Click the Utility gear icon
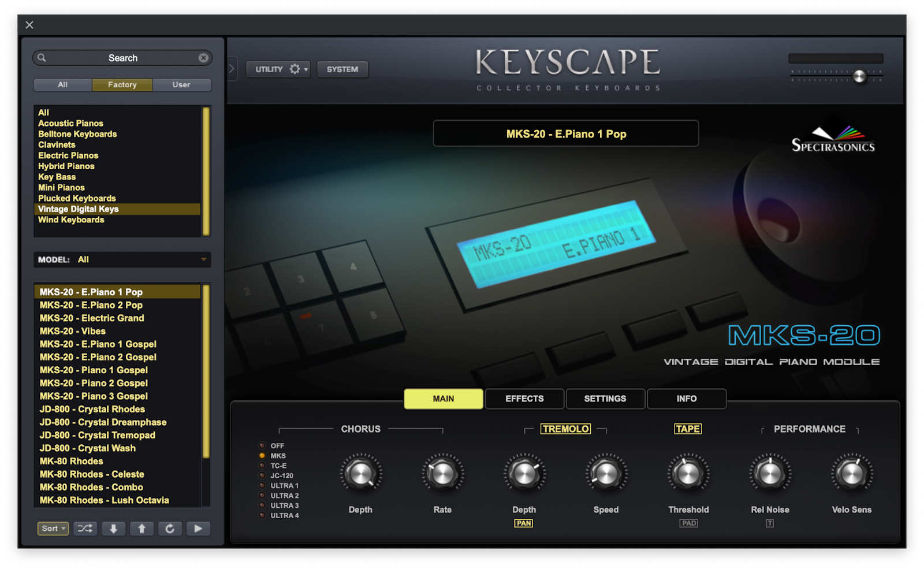924x569 pixels. pos(295,69)
